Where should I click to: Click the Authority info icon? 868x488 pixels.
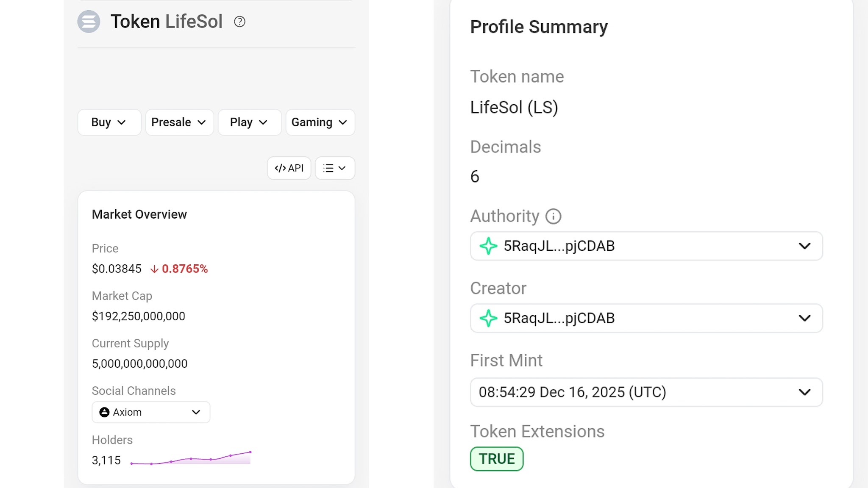click(553, 216)
